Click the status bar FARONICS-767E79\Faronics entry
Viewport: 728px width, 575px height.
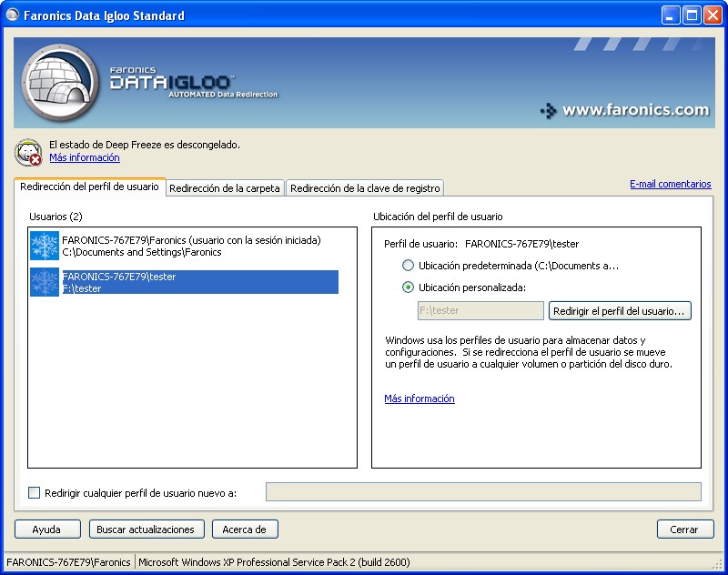point(69,562)
